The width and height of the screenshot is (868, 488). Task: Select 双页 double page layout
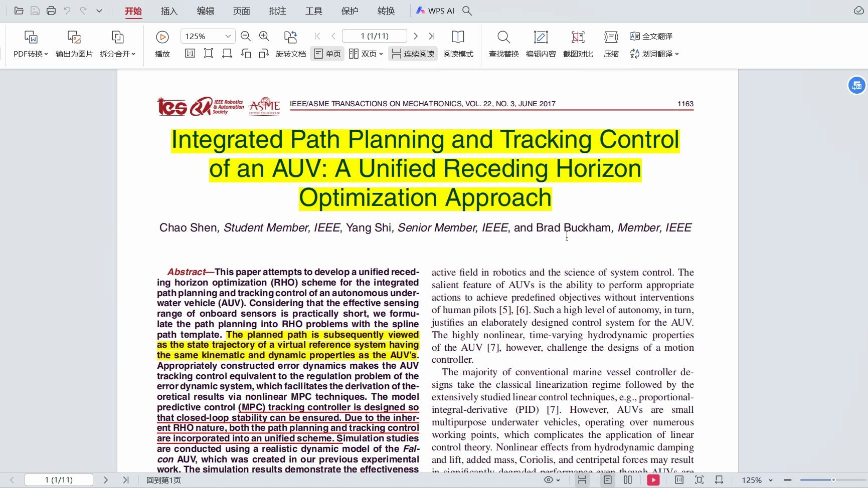coord(363,54)
